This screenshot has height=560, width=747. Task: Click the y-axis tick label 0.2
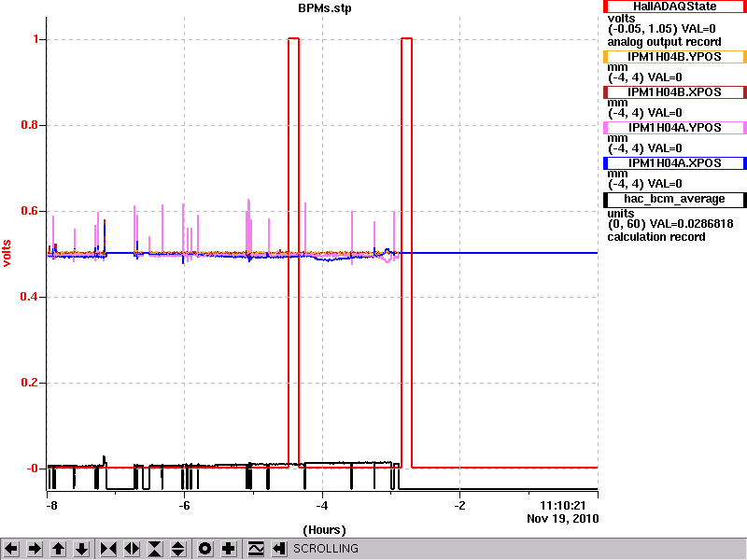30,383
